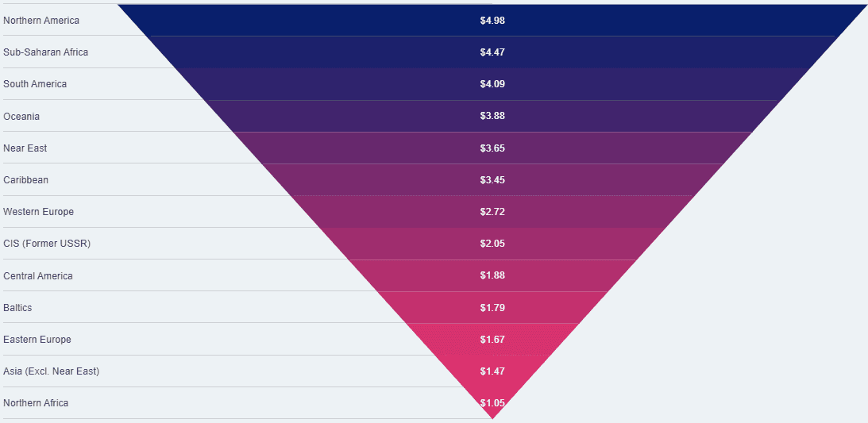The height and width of the screenshot is (423, 868).
Task: Click the $1.05 funnel tip value
Action: tap(492, 403)
